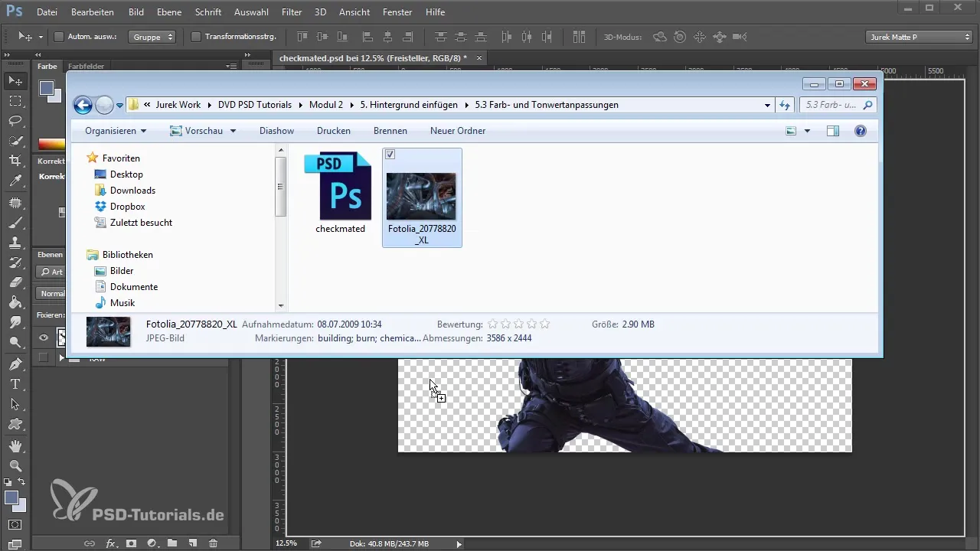Click the link layers icon
Screen dimensions: 980x551
90,543
